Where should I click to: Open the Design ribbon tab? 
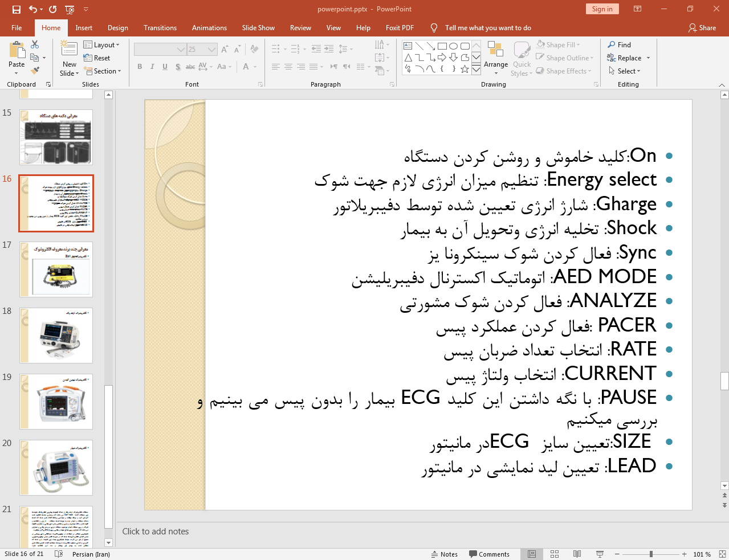pyautogui.click(x=118, y=27)
